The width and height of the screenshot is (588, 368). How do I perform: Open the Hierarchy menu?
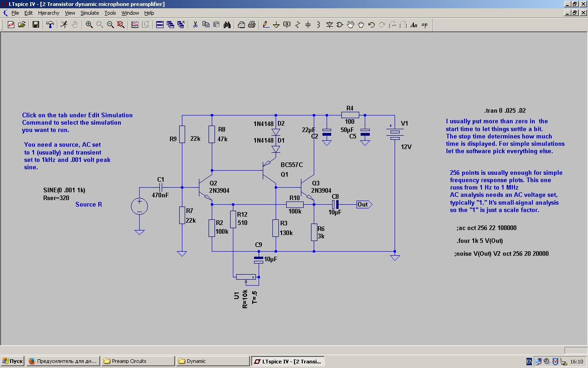click(x=49, y=13)
